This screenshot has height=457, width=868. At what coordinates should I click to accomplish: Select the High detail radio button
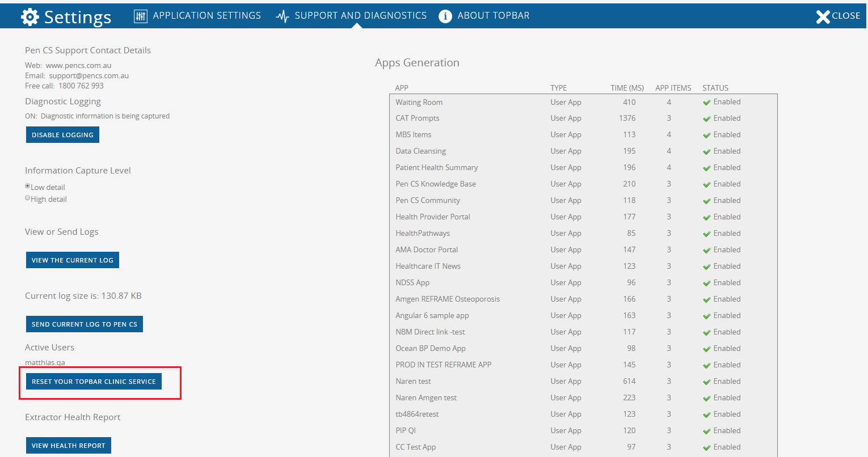(x=28, y=198)
